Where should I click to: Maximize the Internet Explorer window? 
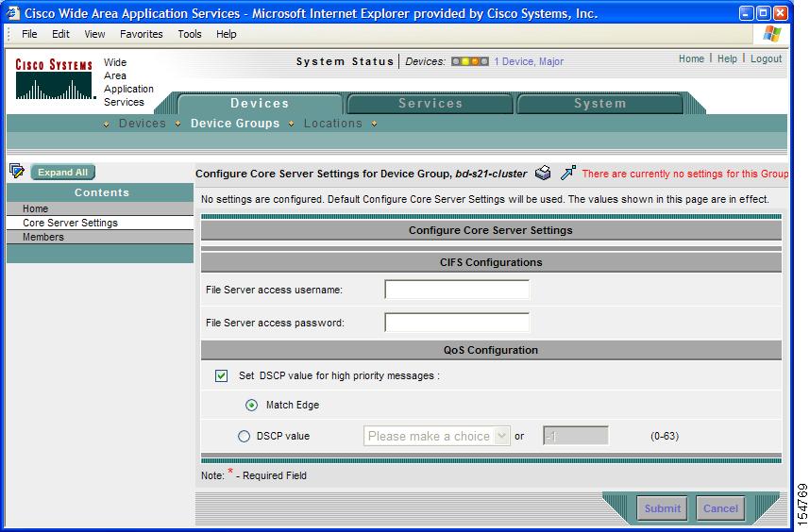[763, 13]
